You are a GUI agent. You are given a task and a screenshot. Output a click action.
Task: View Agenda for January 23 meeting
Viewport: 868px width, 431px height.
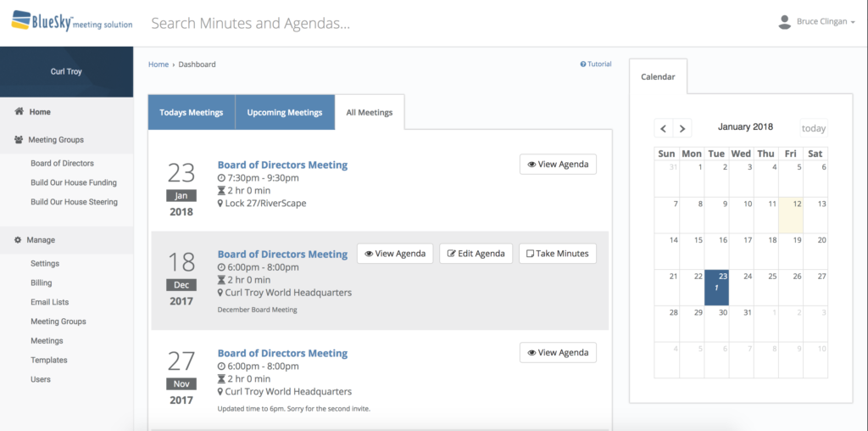[x=557, y=165]
